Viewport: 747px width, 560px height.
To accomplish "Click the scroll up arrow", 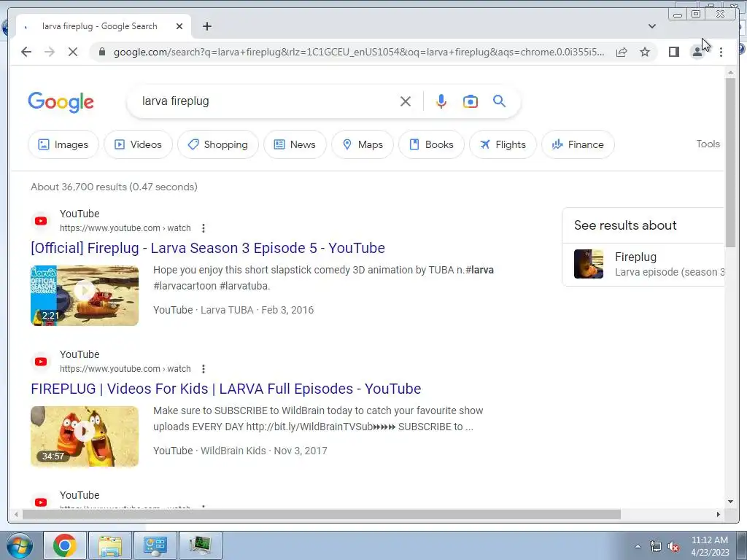I will coord(731,72).
